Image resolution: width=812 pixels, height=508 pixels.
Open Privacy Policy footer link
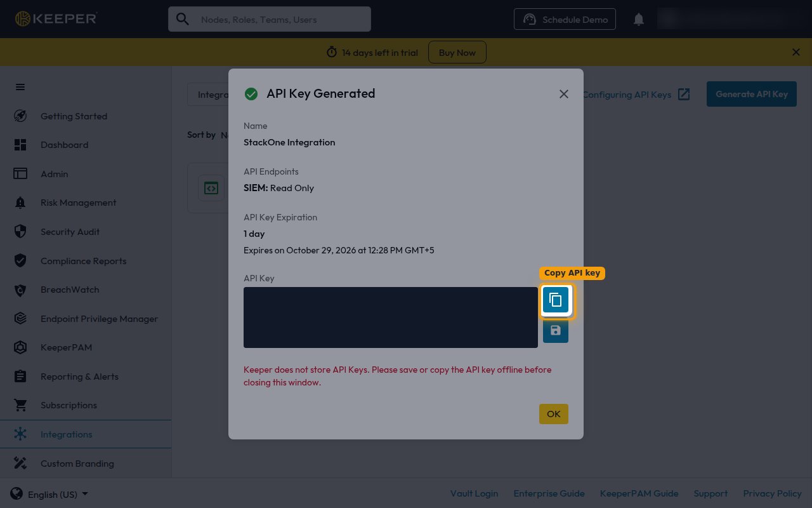[x=772, y=493]
